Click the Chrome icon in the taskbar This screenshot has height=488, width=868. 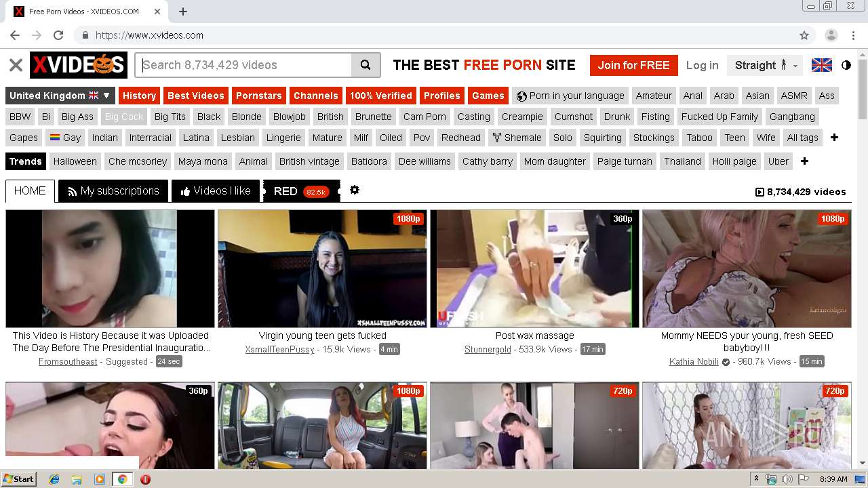click(122, 479)
